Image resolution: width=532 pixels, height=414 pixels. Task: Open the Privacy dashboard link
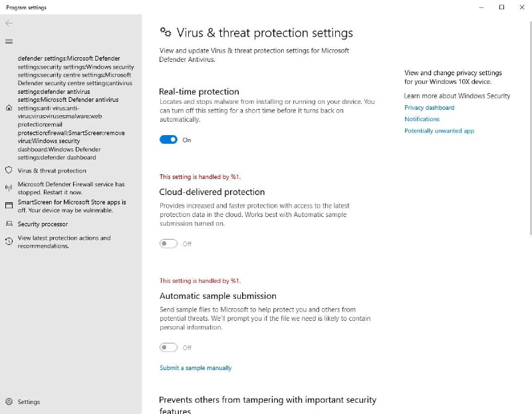(429, 108)
